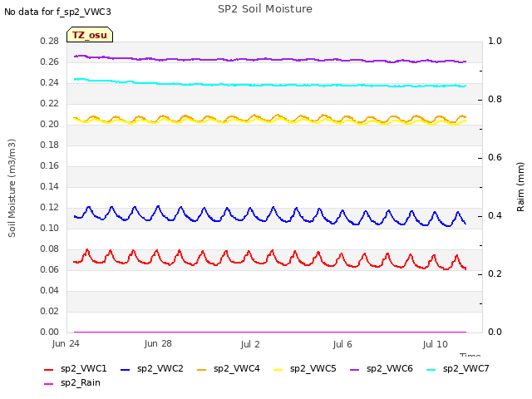Toggle sp2_VWC5 legend entry
The width and height of the screenshot is (532, 399).
(305, 368)
